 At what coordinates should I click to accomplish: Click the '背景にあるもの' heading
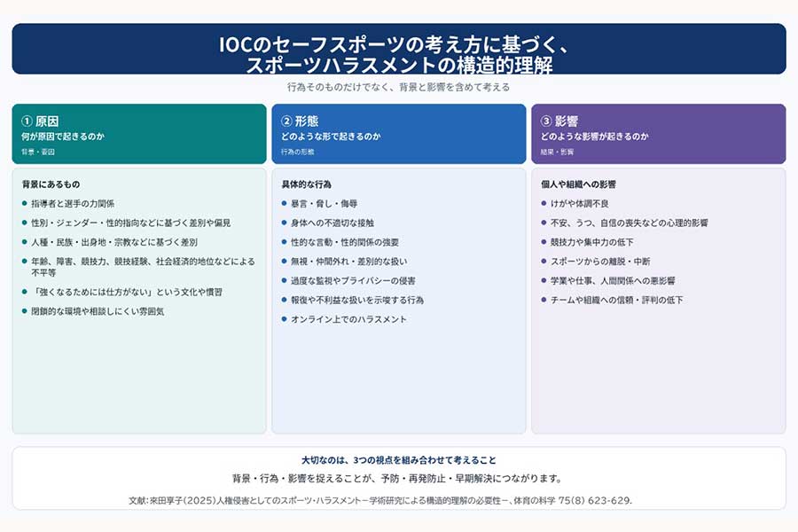pyautogui.click(x=51, y=184)
